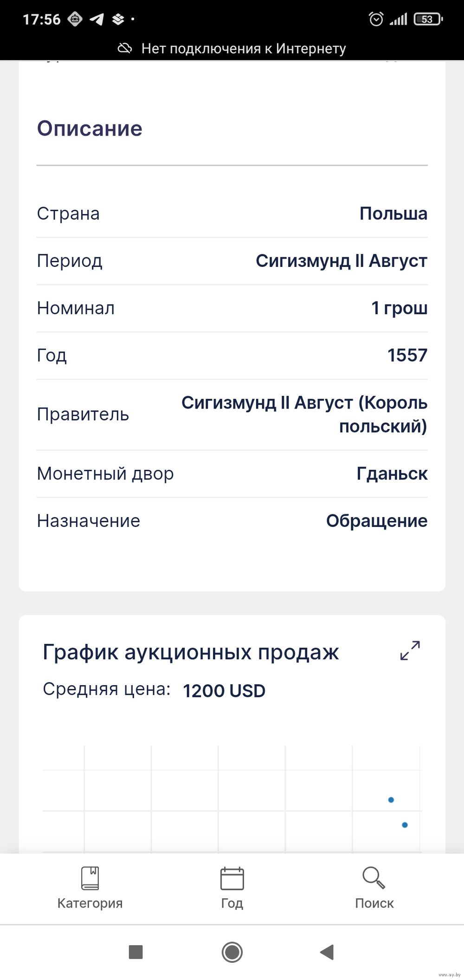
Task: Click the upper blue data point on chart
Action: (391, 800)
